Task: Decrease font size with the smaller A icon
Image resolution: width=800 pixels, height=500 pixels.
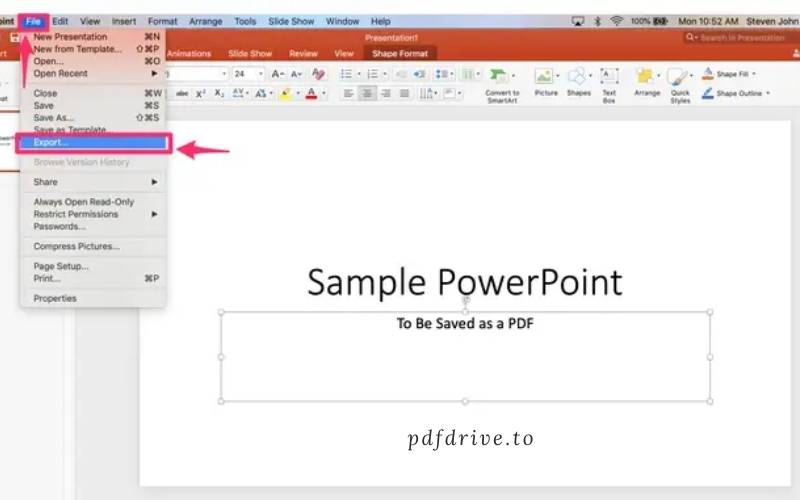Action: point(296,74)
